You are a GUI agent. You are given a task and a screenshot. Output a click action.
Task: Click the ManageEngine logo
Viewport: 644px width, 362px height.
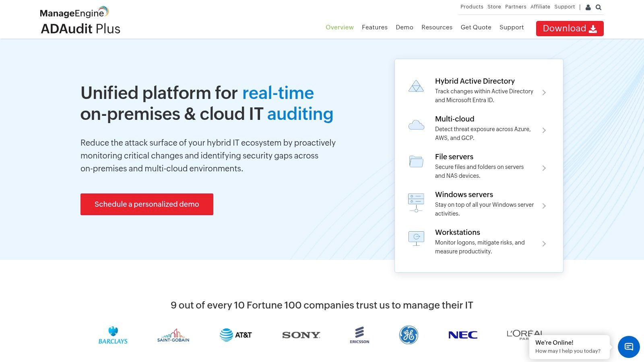73,12
